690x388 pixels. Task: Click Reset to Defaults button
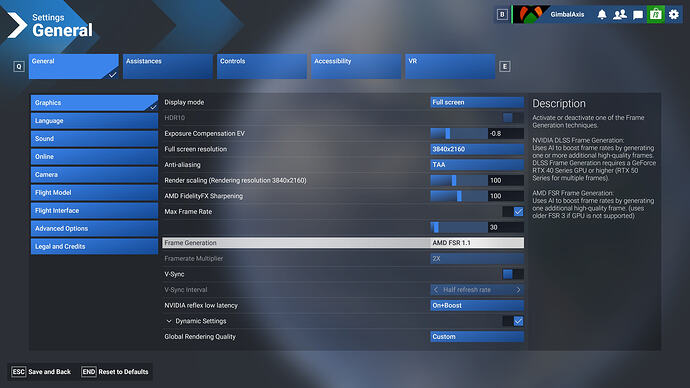coord(115,372)
